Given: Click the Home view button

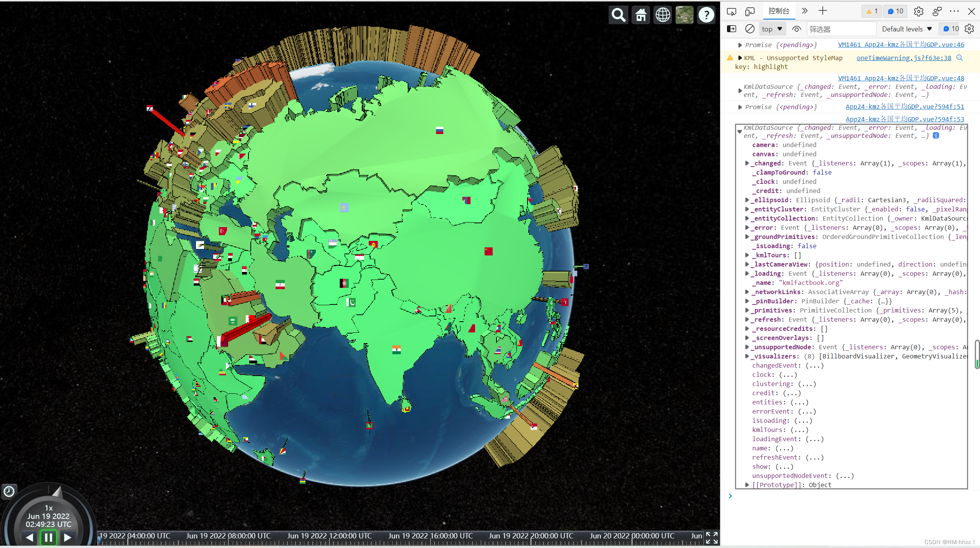Looking at the screenshot, I should [x=640, y=15].
